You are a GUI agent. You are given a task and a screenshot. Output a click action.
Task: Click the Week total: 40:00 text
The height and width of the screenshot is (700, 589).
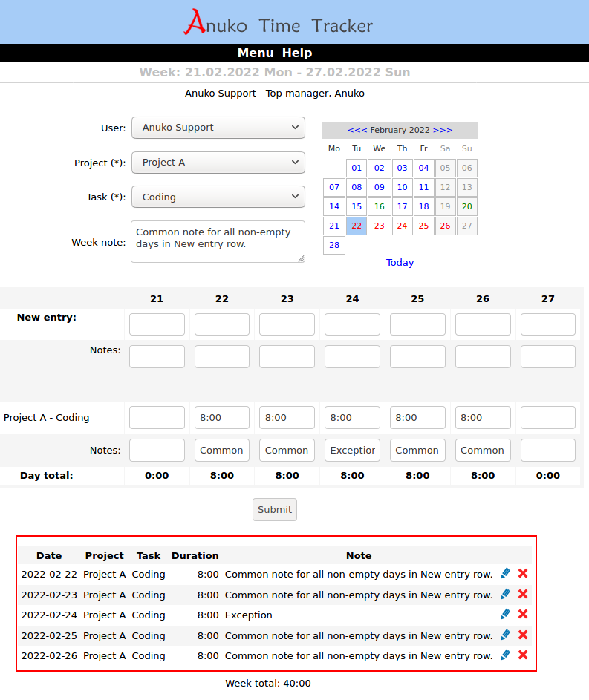pyautogui.click(x=268, y=684)
